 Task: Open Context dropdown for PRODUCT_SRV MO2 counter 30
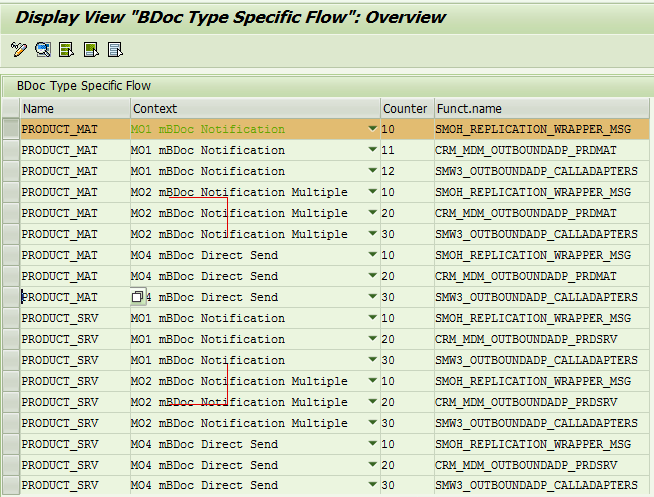(x=372, y=422)
